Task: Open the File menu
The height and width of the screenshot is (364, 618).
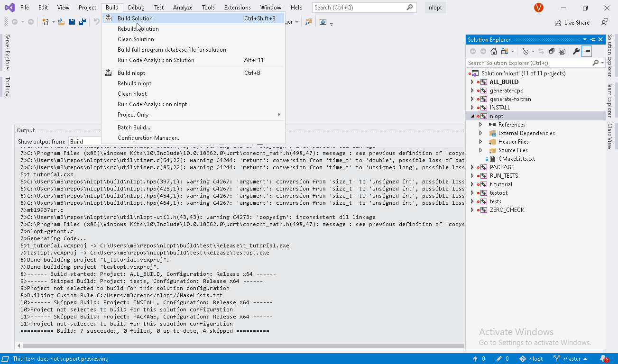Action: [25, 8]
